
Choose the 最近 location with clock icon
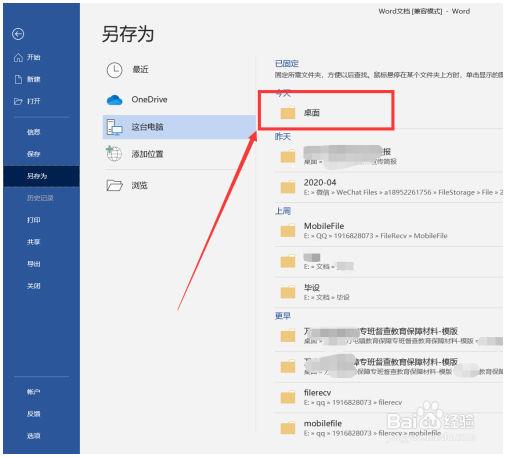pos(179,70)
